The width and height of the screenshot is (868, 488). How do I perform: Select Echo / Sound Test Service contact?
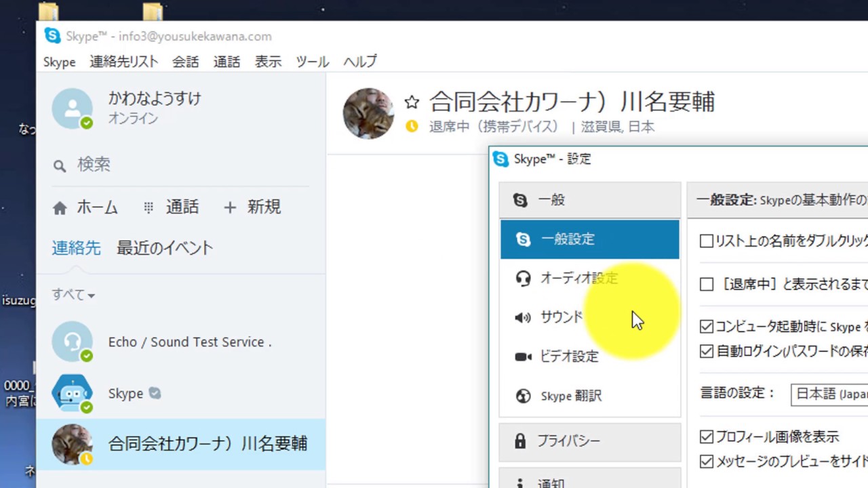(181, 342)
